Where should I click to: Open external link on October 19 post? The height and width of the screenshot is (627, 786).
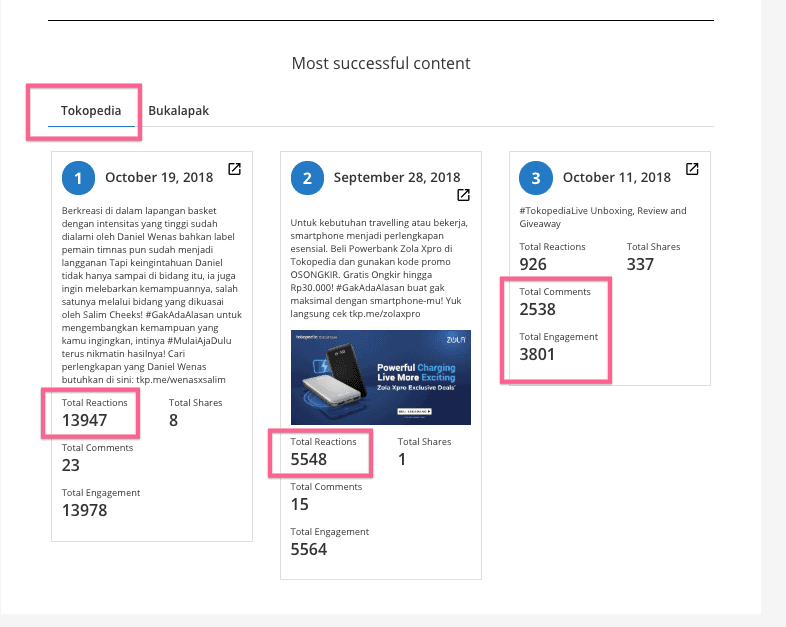[x=235, y=169]
